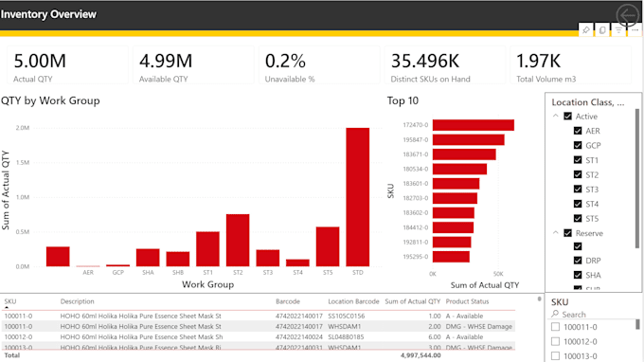This screenshot has width=644, height=362.
Task: Toggle the ST1 checkbox
Action: click(x=578, y=160)
